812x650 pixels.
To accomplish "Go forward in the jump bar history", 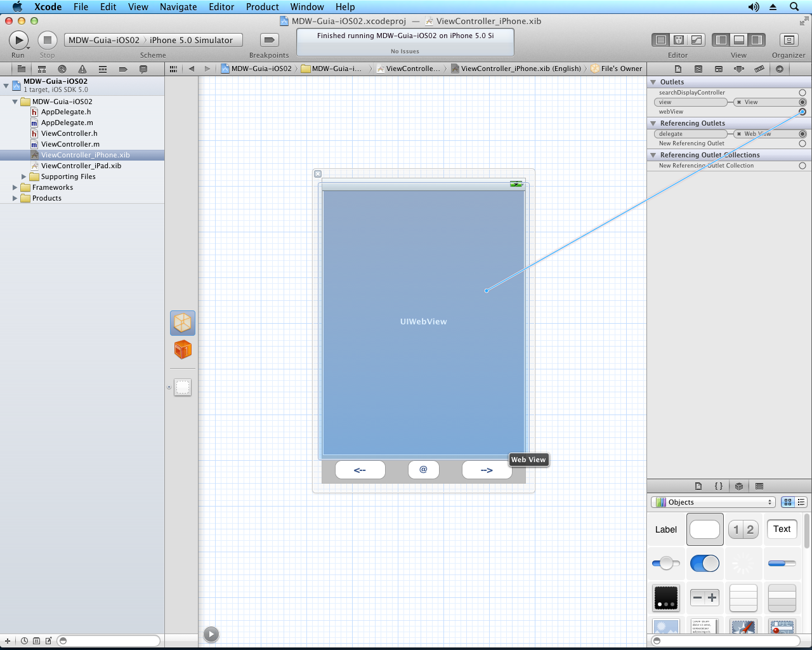I will coord(207,69).
